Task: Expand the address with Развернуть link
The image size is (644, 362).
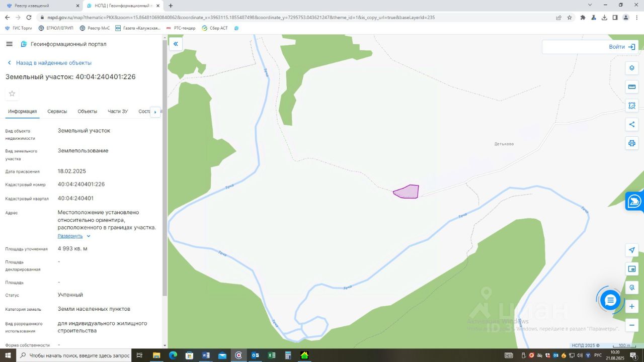Action: tap(74, 236)
